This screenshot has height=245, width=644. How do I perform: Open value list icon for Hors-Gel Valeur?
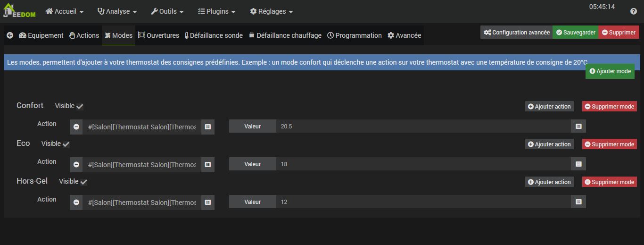click(x=578, y=202)
